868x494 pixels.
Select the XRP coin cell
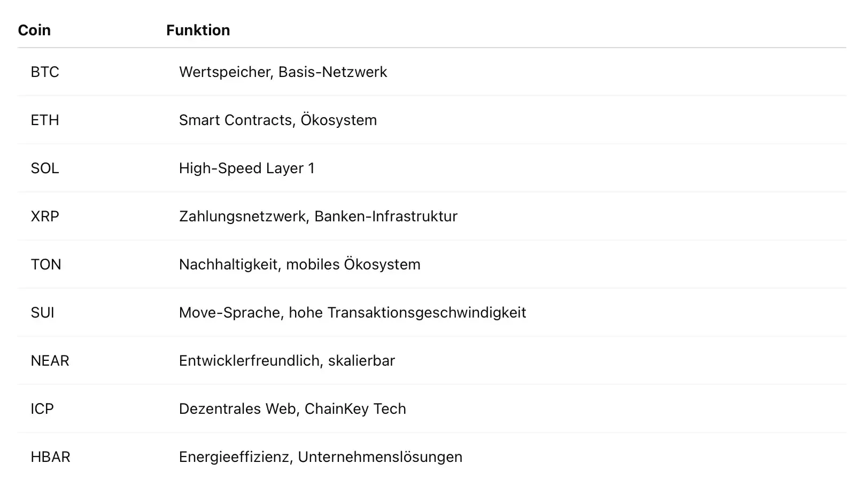pos(45,216)
